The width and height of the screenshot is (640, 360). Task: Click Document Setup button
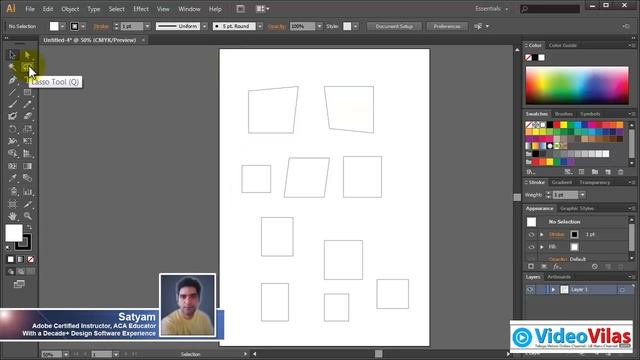(x=394, y=26)
